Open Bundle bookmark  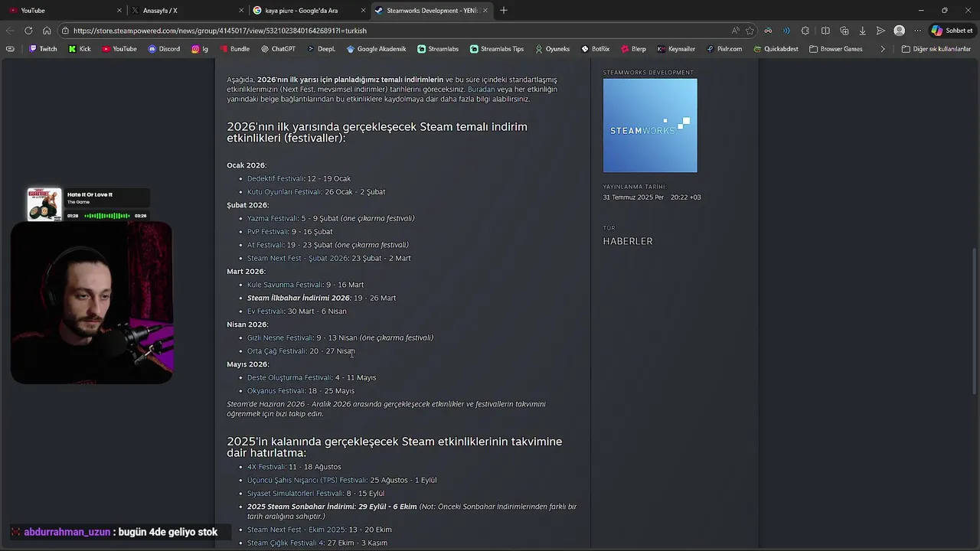tap(234, 49)
